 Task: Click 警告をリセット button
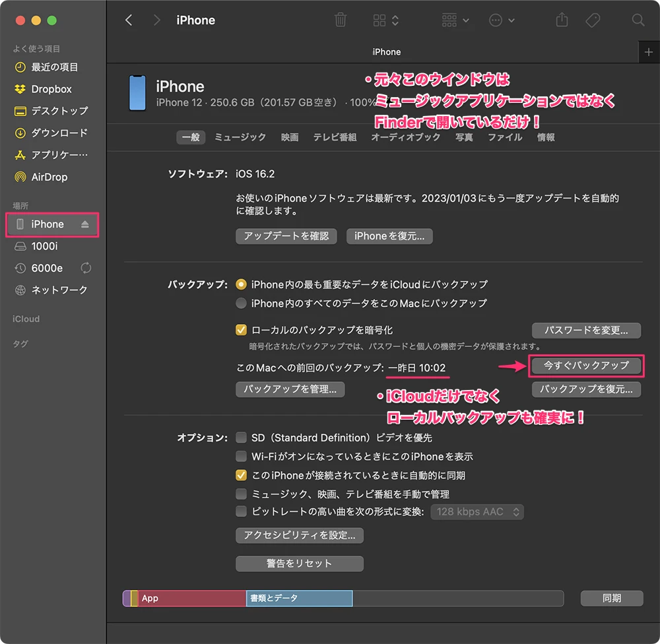click(x=300, y=563)
